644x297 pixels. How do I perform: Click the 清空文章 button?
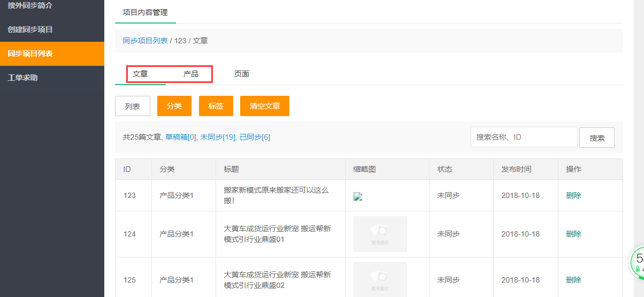(x=265, y=106)
